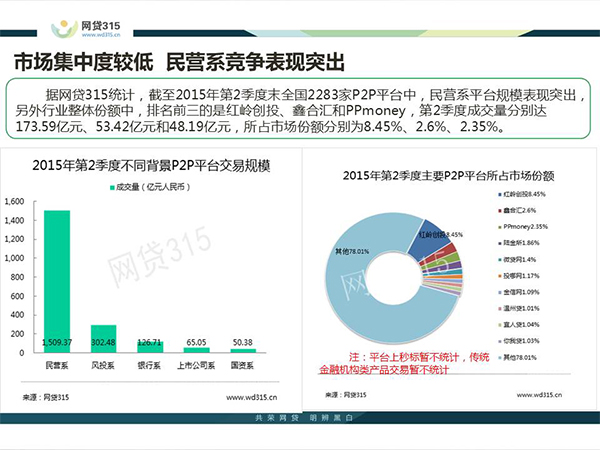Select the 风投系 bar in the chart
Viewport: 600px width, 450px height.
click(103, 339)
